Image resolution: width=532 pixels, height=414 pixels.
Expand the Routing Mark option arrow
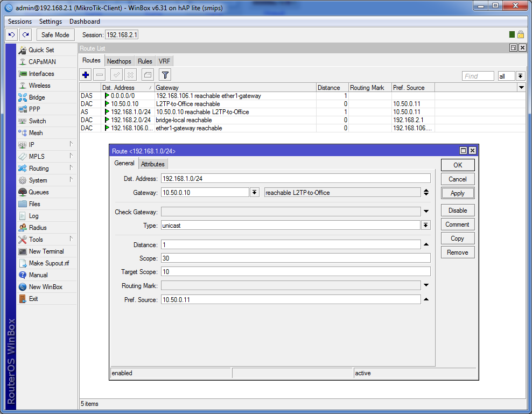pyautogui.click(x=426, y=285)
